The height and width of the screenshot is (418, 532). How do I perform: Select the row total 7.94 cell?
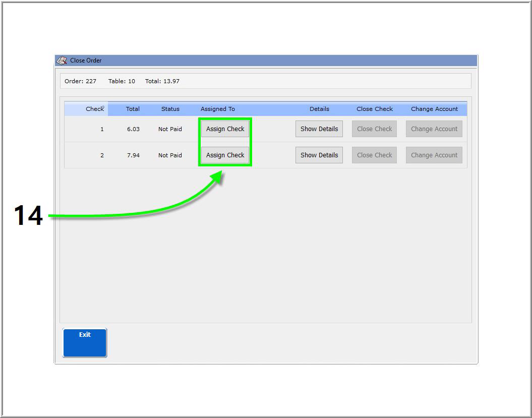[133, 155]
